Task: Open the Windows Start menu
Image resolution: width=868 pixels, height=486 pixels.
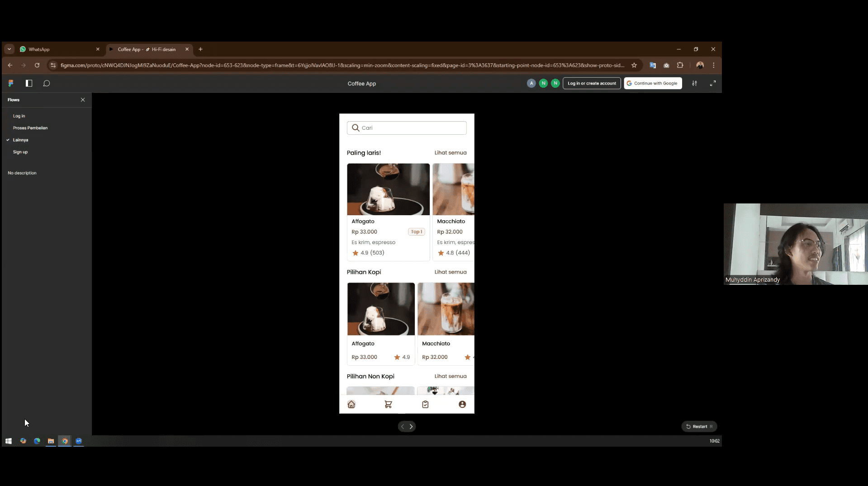Action: click(9, 441)
